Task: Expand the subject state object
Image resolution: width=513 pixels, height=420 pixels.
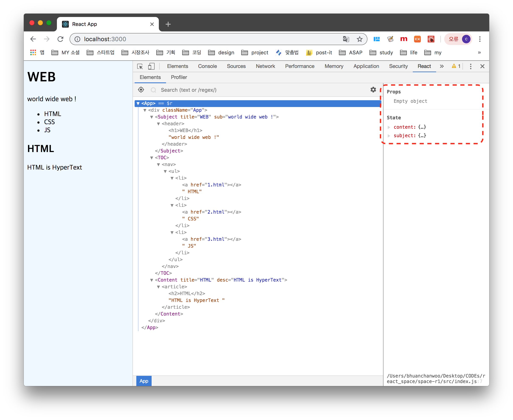Action: tap(389, 136)
